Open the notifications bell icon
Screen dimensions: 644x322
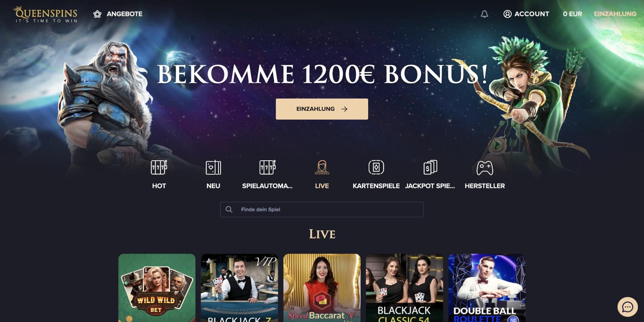[x=484, y=14]
